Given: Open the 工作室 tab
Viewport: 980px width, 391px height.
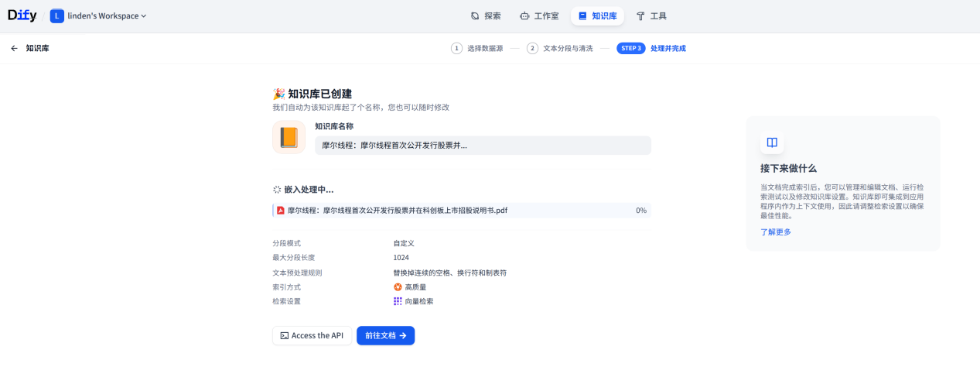Looking at the screenshot, I should click(539, 15).
